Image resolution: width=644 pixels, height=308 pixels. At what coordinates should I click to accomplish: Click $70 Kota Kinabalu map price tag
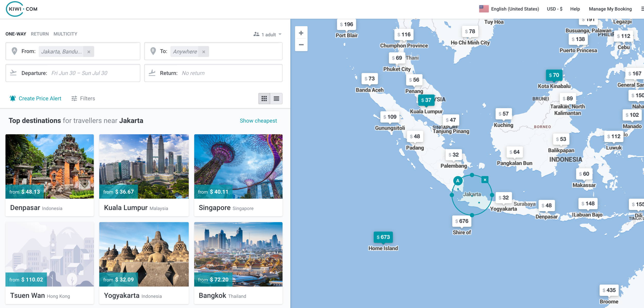click(x=554, y=75)
